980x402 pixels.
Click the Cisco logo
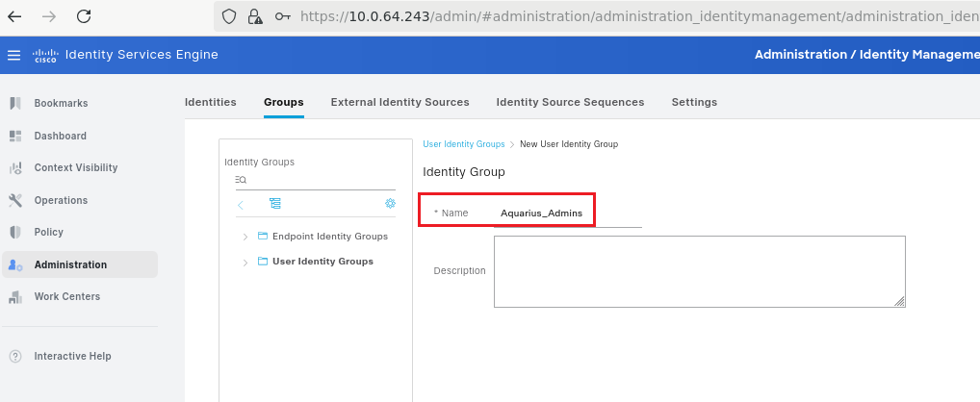[45, 55]
